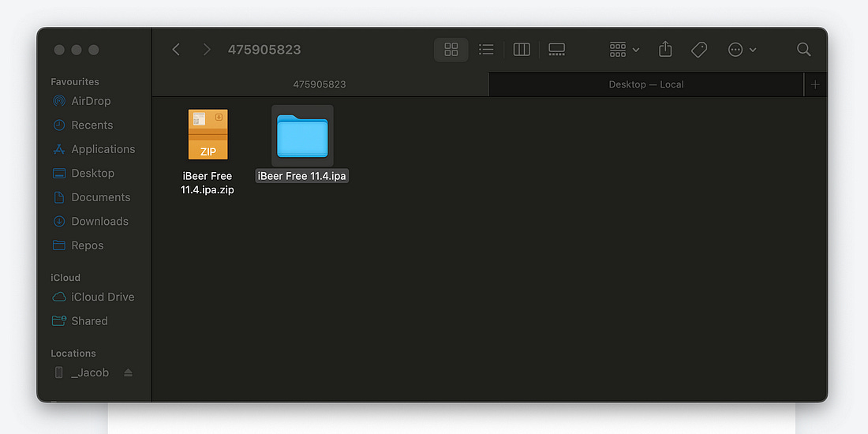Open Downloads in the sidebar
The height and width of the screenshot is (434, 868).
(90, 222)
